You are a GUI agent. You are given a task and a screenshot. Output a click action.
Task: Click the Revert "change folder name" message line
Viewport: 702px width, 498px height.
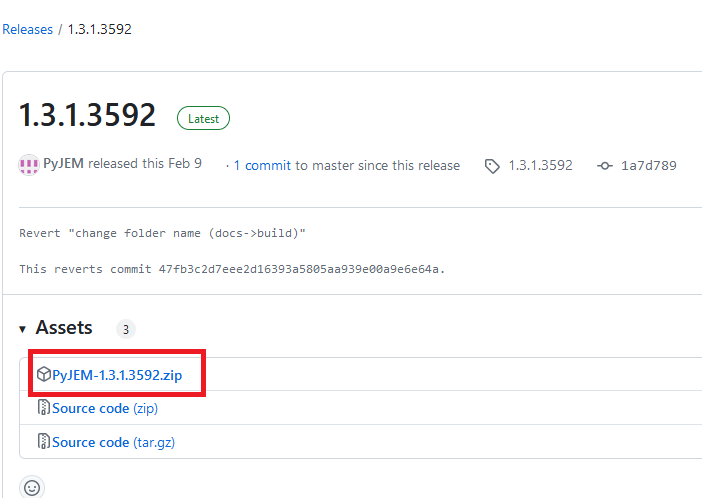click(163, 233)
